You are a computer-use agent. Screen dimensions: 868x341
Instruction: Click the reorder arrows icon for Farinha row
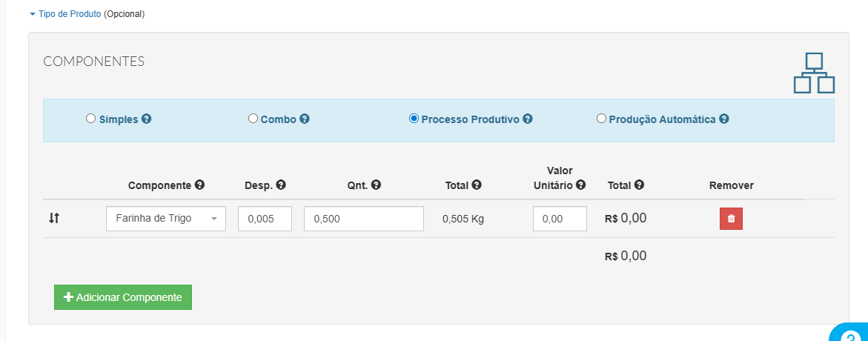53,218
